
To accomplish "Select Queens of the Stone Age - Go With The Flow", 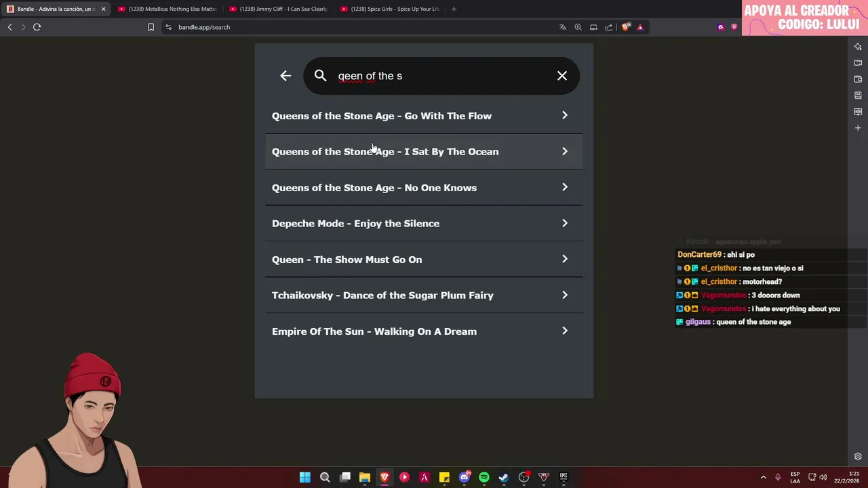I will pyautogui.click(x=424, y=116).
